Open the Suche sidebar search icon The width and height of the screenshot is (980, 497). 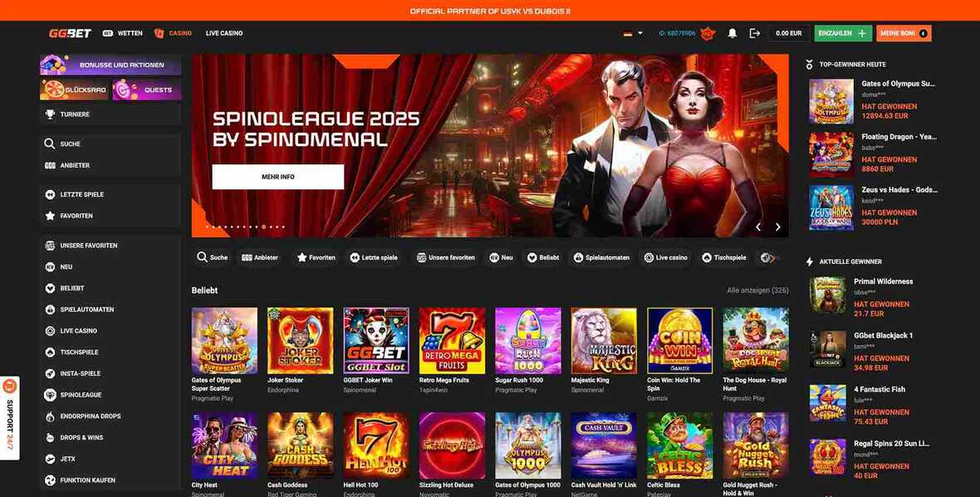[x=50, y=144]
